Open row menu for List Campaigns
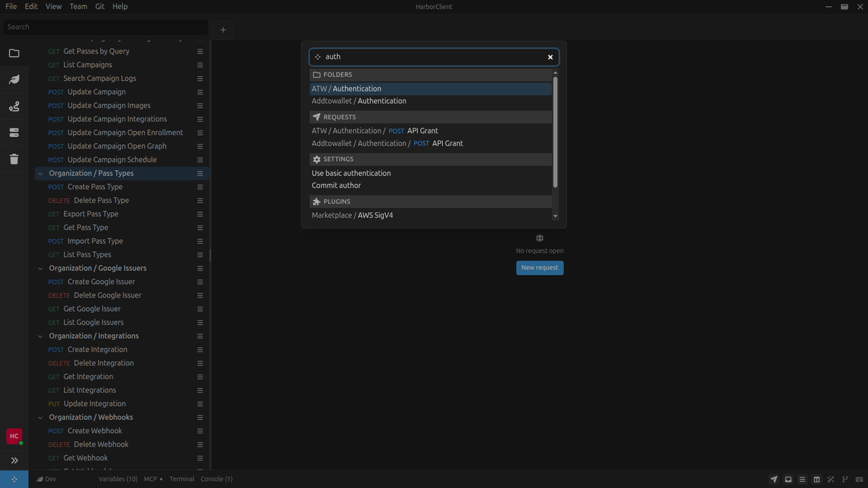The image size is (868, 488). (200, 65)
